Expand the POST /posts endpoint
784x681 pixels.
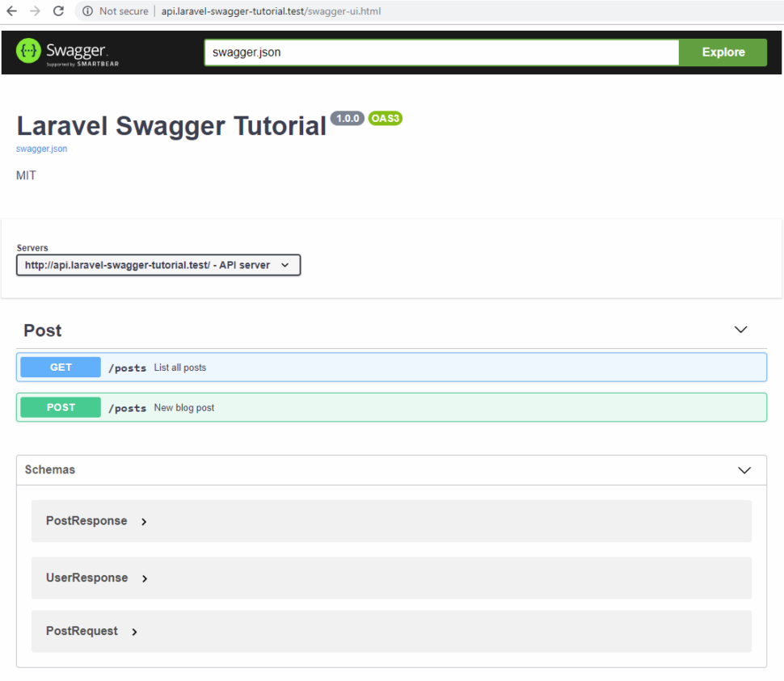[391, 408]
